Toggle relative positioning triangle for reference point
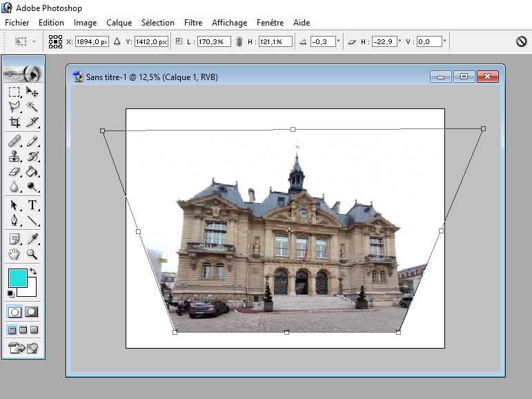Image resolution: width=532 pixels, height=399 pixels. [117, 41]
